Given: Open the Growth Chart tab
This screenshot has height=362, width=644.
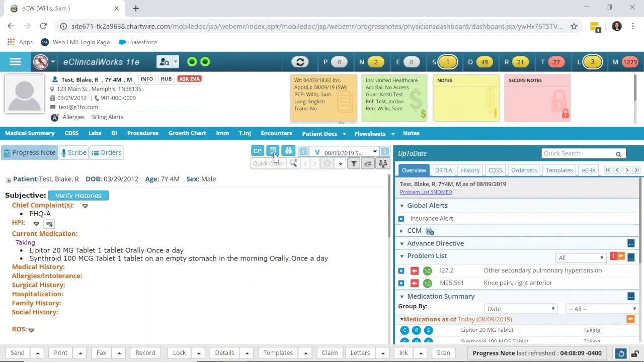Looking at the screenshot, I should (x=187, y=133).
